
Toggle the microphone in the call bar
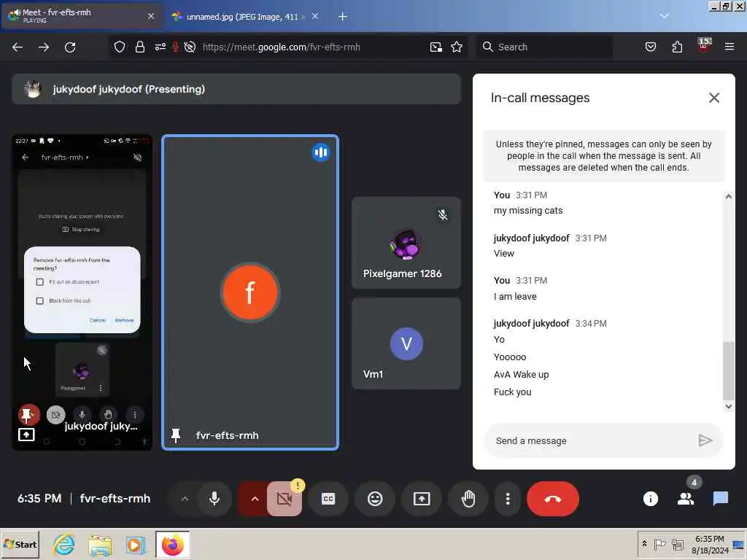(214, 499)
